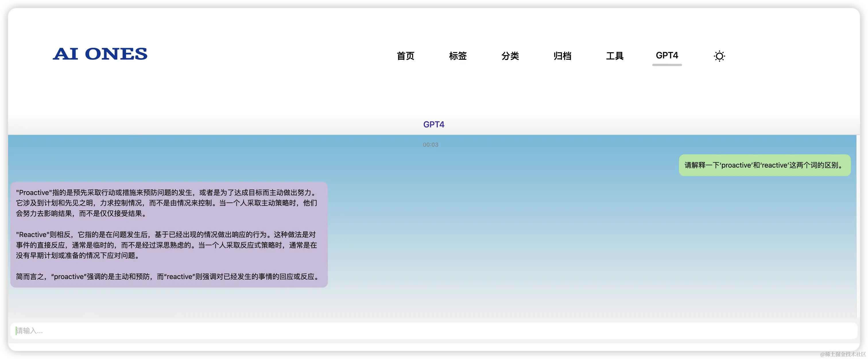Toggle the sun light/dark theme icon

[719, 56]
